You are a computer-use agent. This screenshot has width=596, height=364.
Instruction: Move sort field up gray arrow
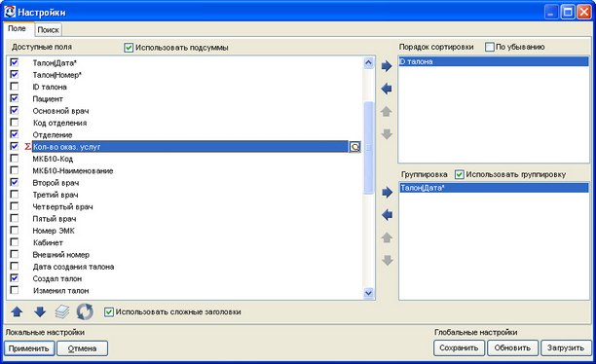tap(387, 111)
